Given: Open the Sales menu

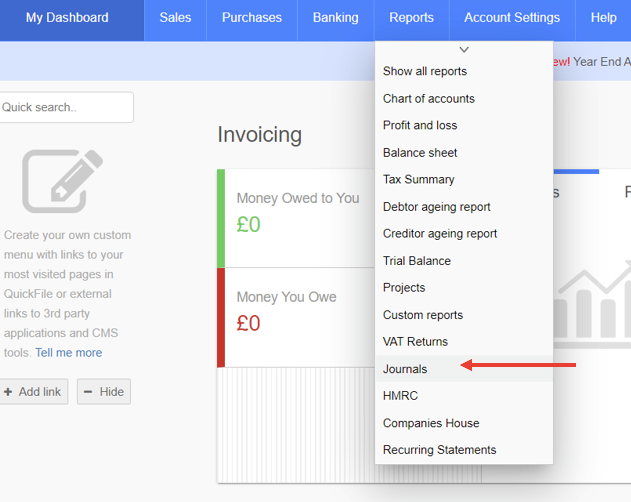Looking at the screenshot, I should pos(175,18).
